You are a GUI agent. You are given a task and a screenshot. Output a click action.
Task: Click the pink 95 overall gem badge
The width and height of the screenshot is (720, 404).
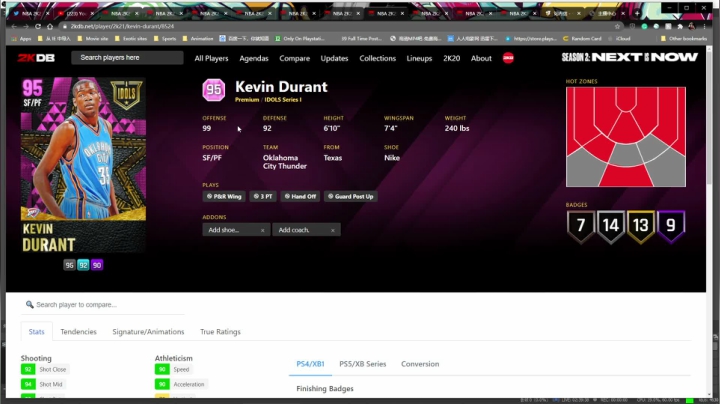[x=214, y=90]
